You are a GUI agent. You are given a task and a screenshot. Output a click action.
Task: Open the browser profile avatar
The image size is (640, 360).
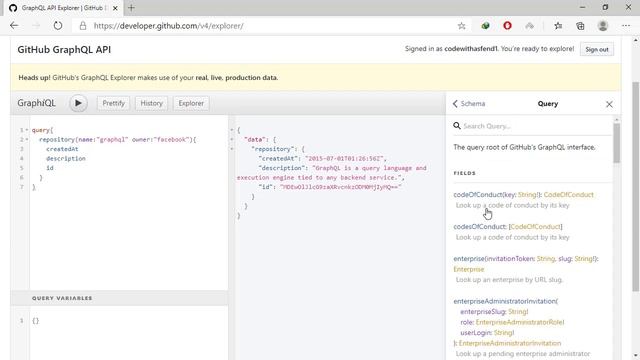603,26
